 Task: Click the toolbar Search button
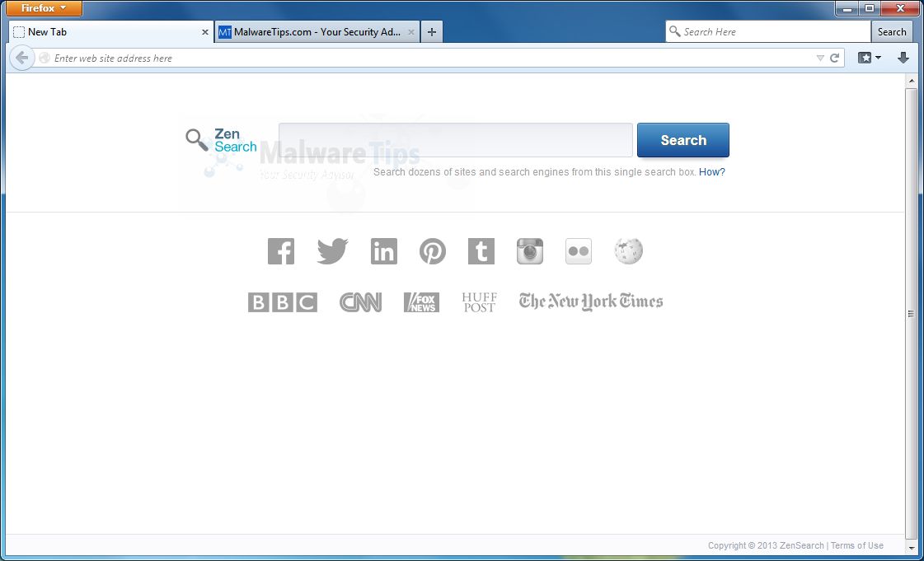(x=892, y=32)
